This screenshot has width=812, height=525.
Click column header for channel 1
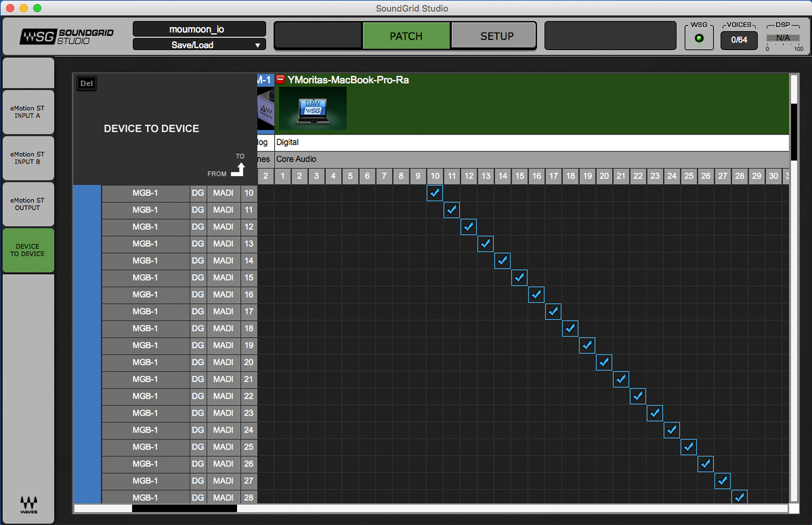[283, 176]
